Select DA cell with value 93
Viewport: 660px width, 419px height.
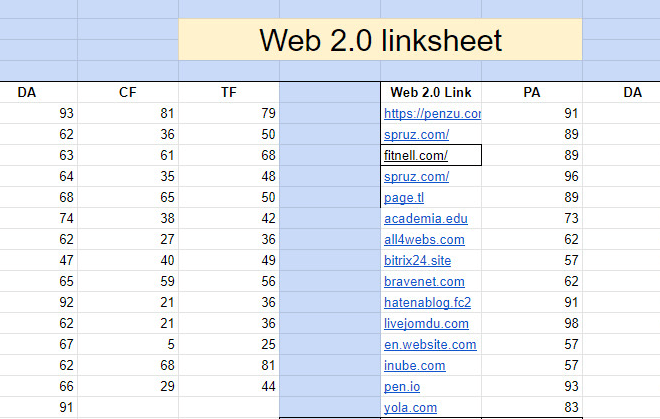(x=39, y=113)
